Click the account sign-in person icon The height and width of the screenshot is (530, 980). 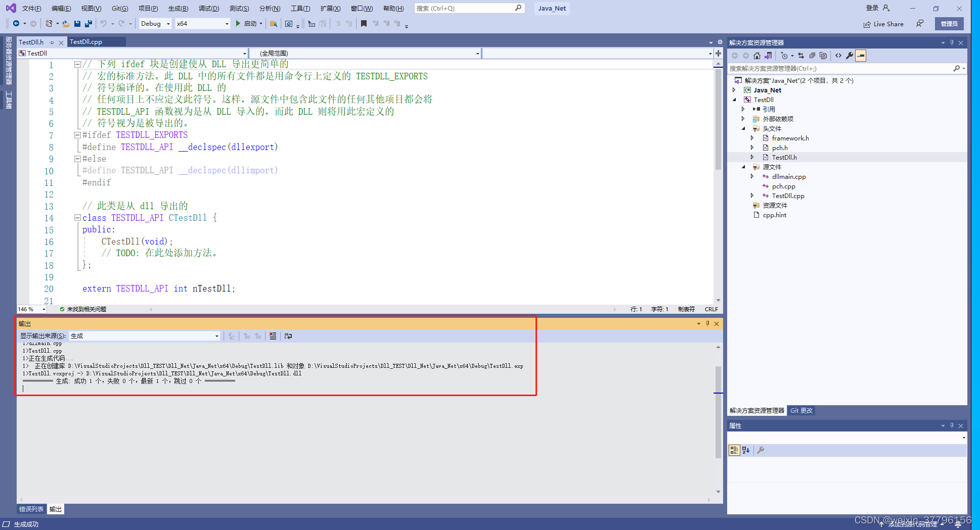pyautogui.click(x=886, y=8)
